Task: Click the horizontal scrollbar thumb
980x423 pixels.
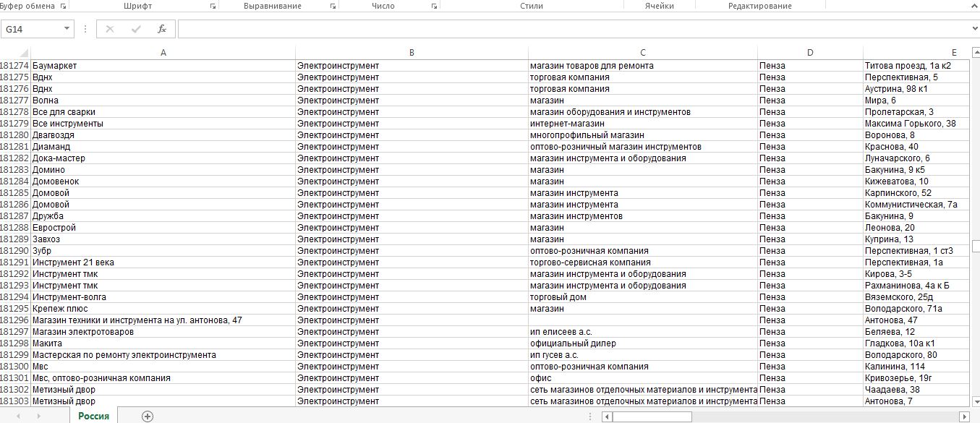Action: [652, 416]
